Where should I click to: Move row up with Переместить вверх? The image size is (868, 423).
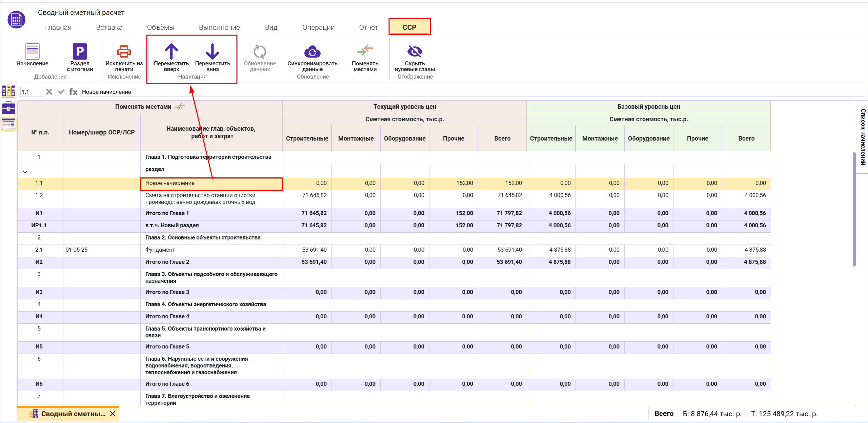(171, 52)
